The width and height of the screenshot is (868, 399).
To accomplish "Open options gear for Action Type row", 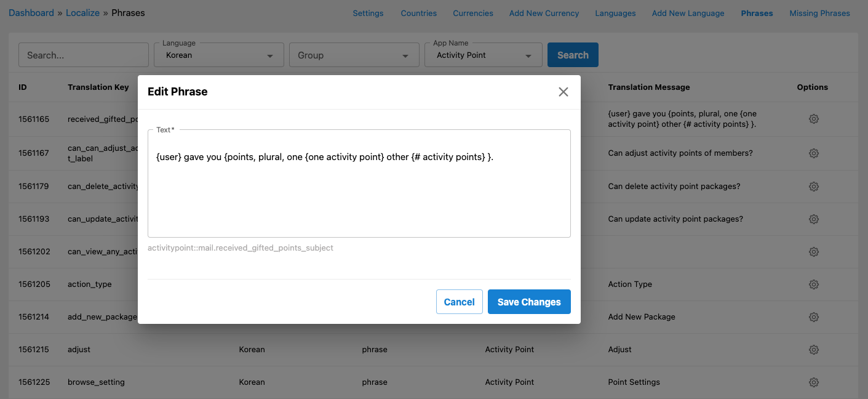I will coord(813,284).
